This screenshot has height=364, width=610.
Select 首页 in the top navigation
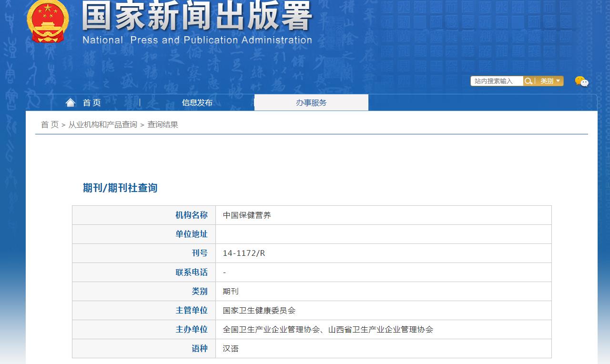91,101
